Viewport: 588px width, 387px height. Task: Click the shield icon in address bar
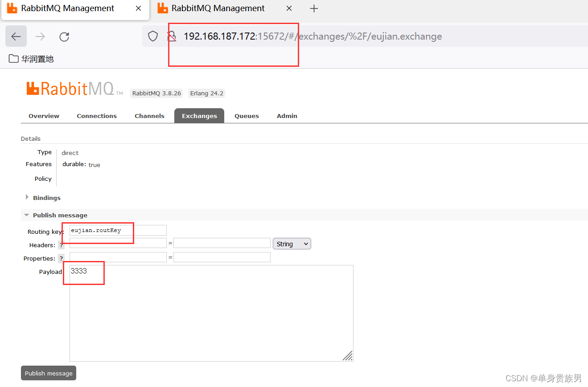click(152, 36)
